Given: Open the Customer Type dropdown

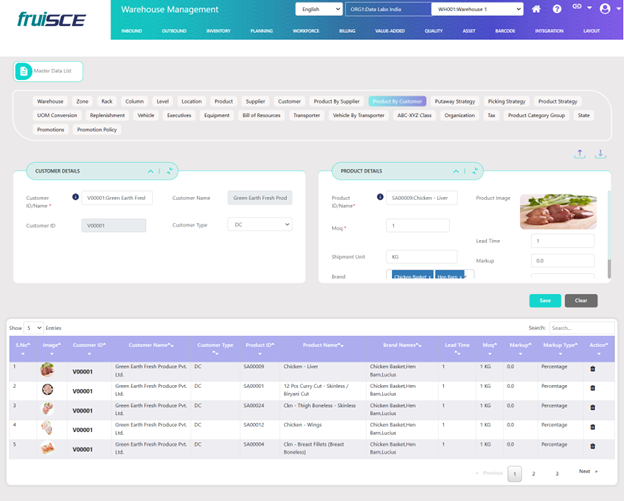Looking at the screenshot, I should [x=259, y=225].
